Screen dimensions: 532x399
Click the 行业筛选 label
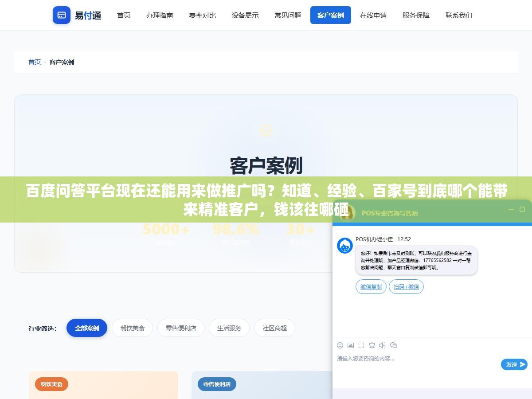tap(43, 329)
